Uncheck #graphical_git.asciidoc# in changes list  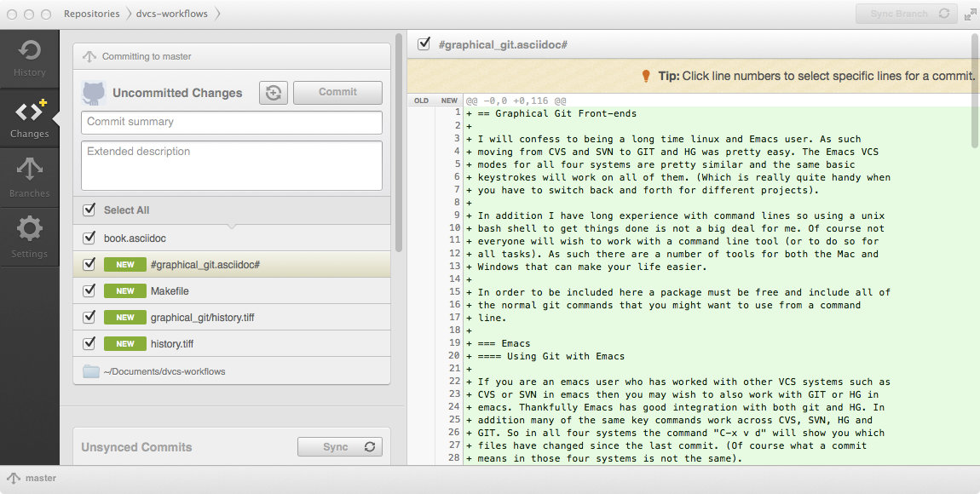(89, 264)
